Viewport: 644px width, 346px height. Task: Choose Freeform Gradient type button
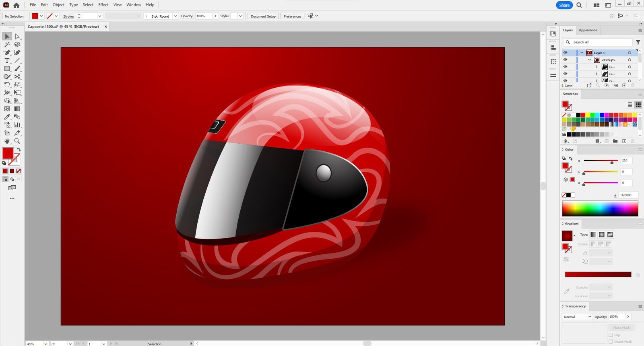(x=610, y=235)
